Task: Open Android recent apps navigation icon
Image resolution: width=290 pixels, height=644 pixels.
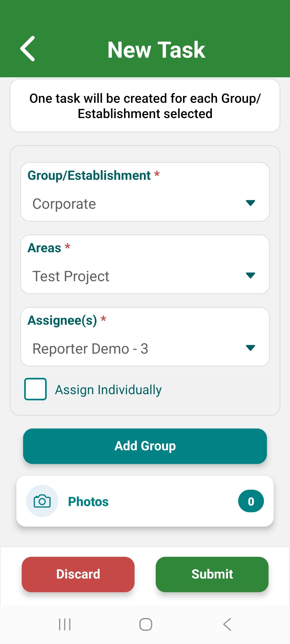Action: 65,624
